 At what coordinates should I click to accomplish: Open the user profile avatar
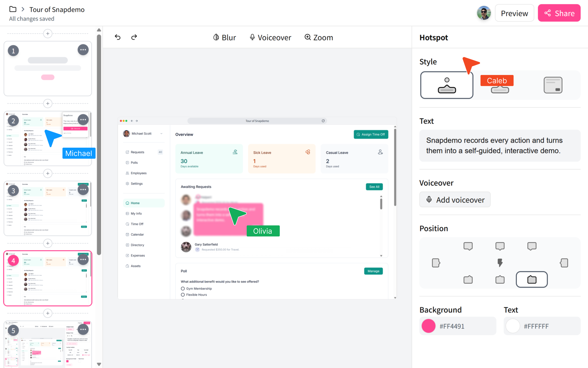pyautogui.click(x=483, y=13)
